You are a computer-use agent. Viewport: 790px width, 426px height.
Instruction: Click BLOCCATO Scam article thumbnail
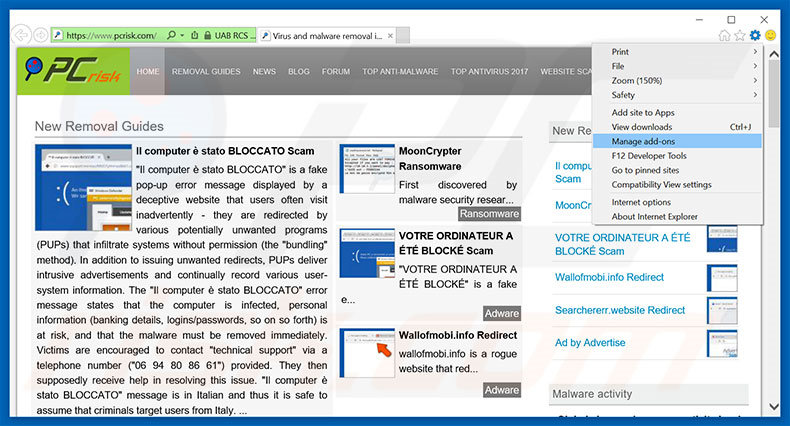[84, 187]
